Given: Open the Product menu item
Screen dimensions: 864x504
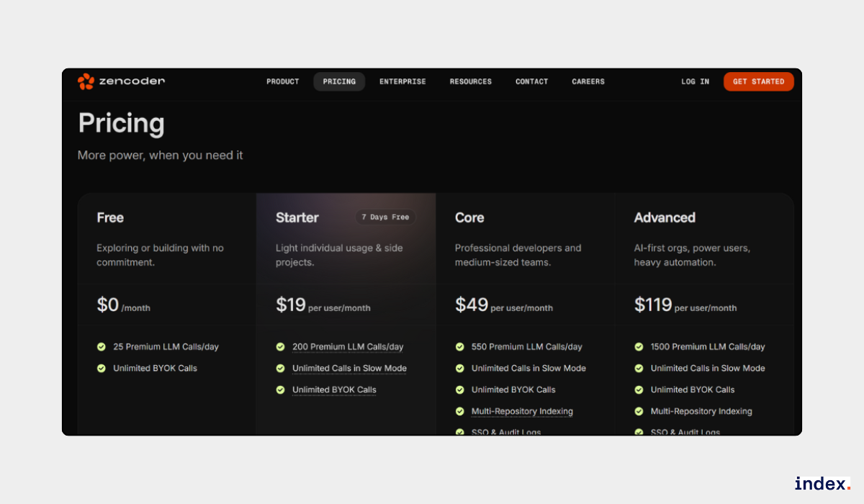Looking at the screenshot, I should pos(282,81).
